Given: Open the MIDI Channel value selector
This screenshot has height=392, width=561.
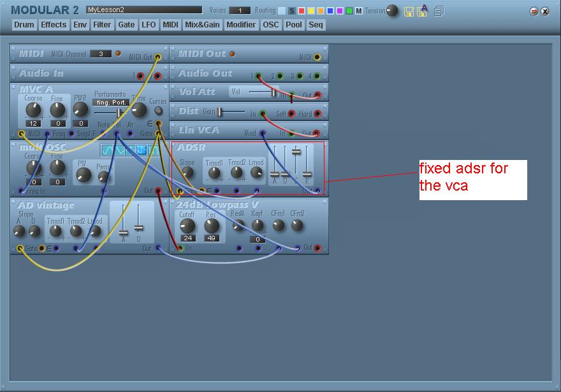Looking at the screenshot, I should coord(101,54).
